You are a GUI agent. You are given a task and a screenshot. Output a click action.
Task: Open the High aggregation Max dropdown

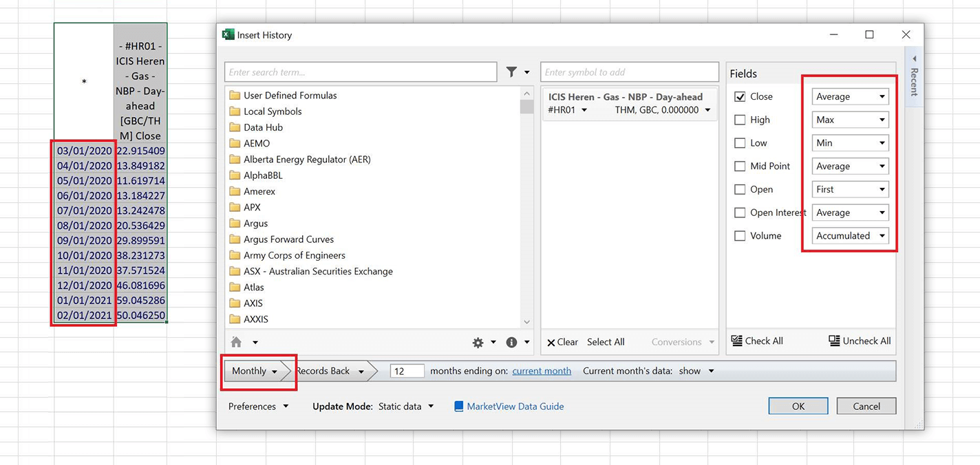[850, 120]
